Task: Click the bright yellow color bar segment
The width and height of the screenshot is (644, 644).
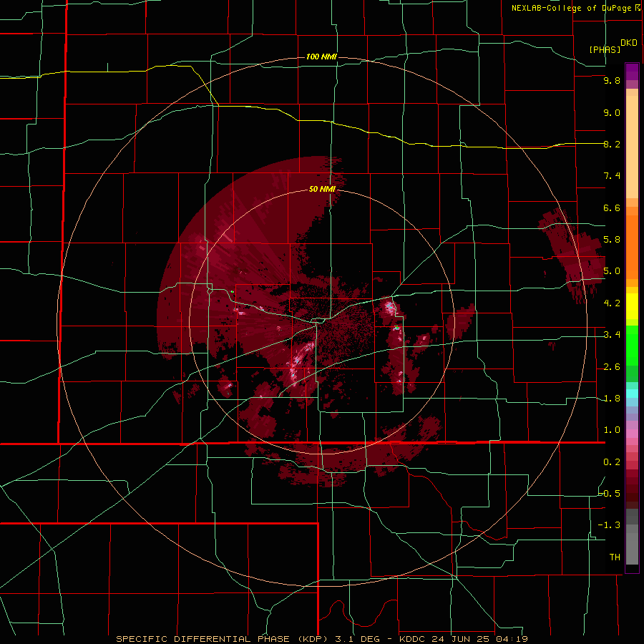Action: pyautogui.click(x=632, y=306)
